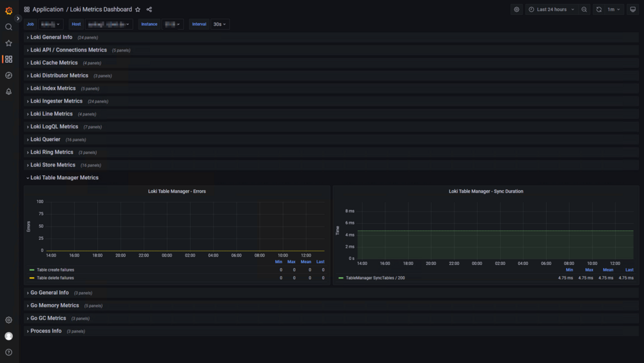Screen dimensions: 644x363
Task: Click green swatch of Table create failures
Action: [32, 270]
